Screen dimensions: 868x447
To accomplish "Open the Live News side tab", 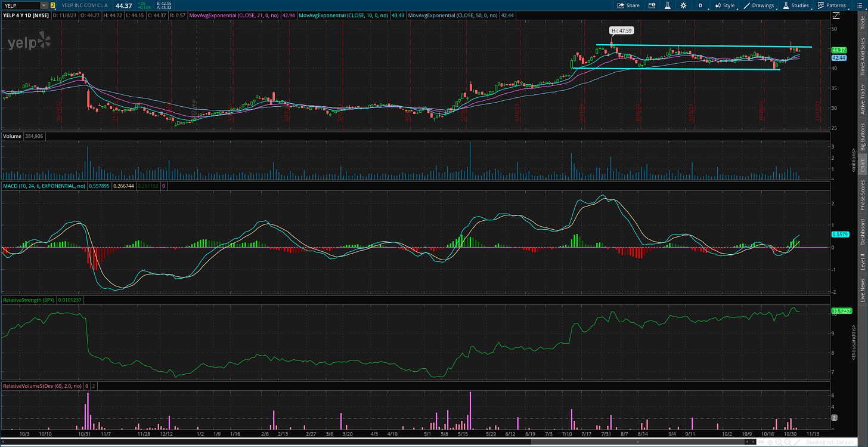I will tap(863, 291).
